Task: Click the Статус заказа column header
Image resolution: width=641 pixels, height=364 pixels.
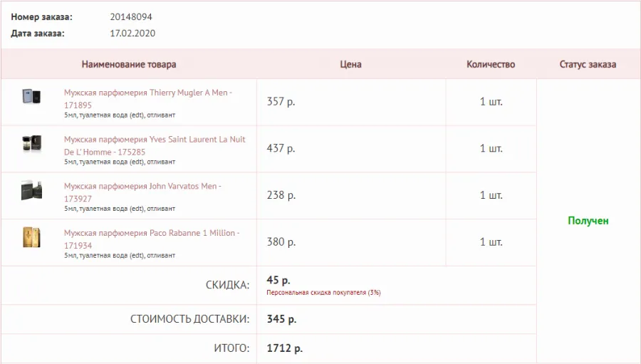Action: [588, 64]
